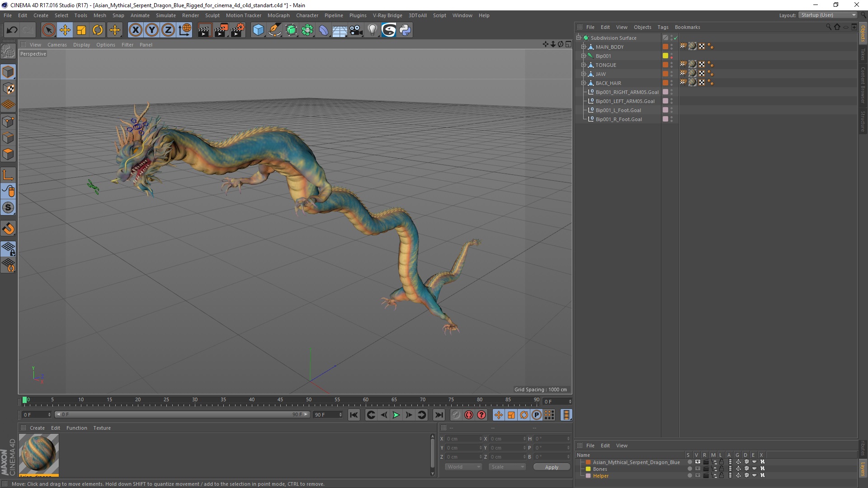
Task: Open the MoGraph menu
Action: (278, 15)
